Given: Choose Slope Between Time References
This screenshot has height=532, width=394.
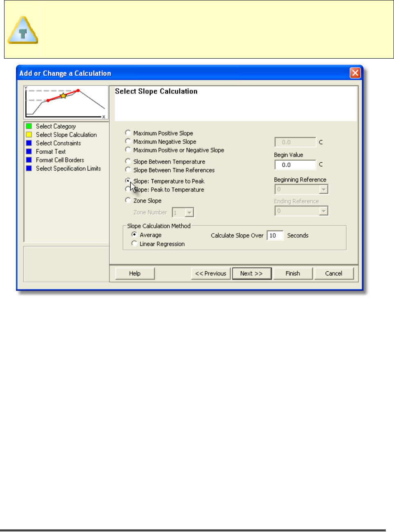Looking at the screenshot, I should (128, 170).
